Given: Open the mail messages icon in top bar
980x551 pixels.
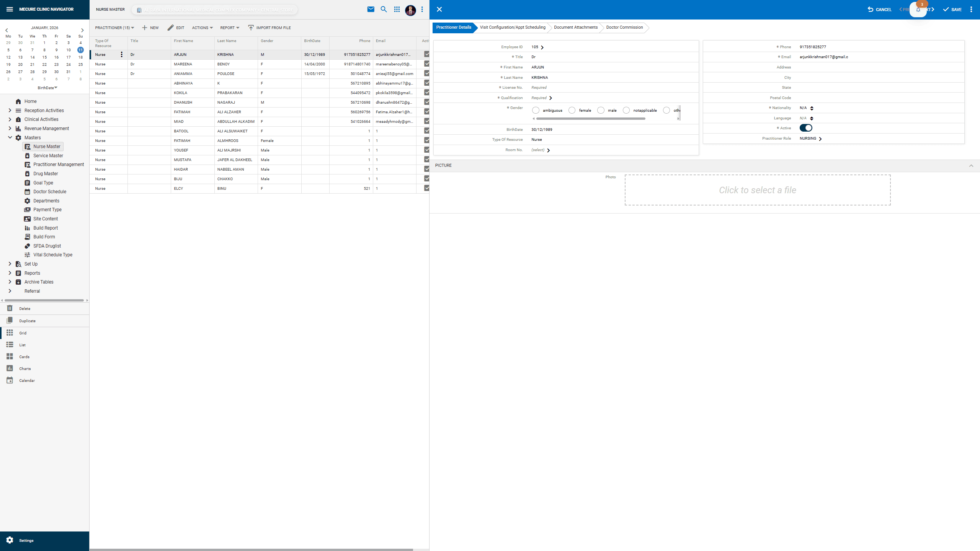Looking at the screenshot, I should 371,9.
